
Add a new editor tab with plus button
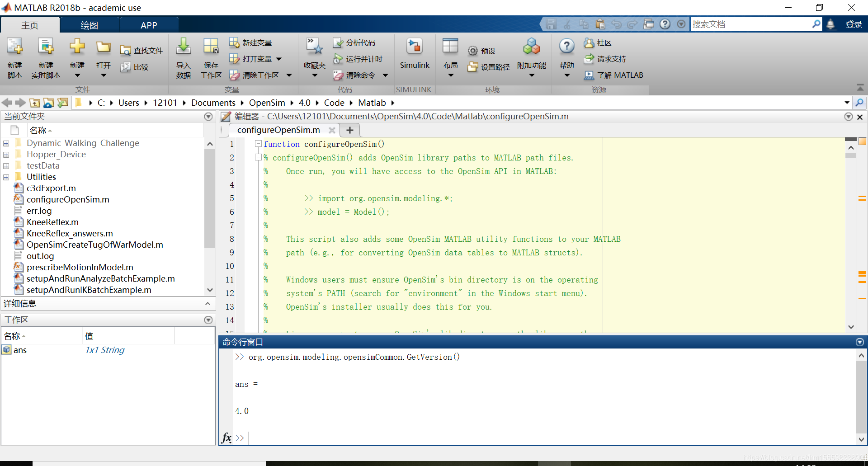(349, 130)
